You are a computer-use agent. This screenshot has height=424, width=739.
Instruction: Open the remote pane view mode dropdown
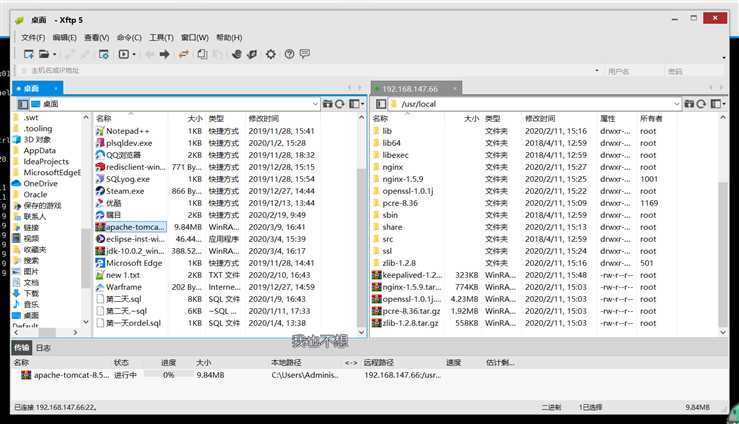coord(720,104)
